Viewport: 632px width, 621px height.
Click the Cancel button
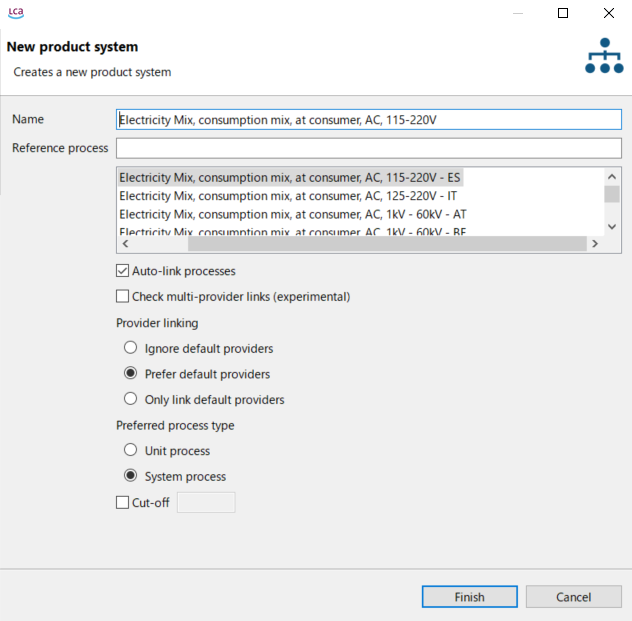[574, 597]
